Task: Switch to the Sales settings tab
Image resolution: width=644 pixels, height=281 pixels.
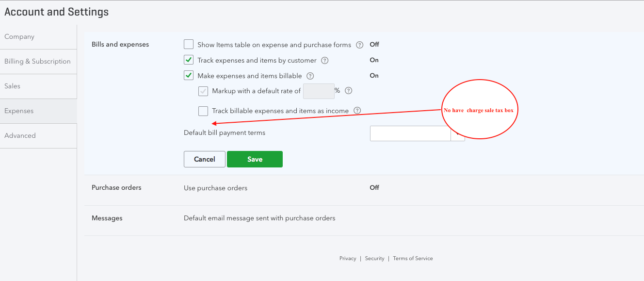Action: [13, 86]
